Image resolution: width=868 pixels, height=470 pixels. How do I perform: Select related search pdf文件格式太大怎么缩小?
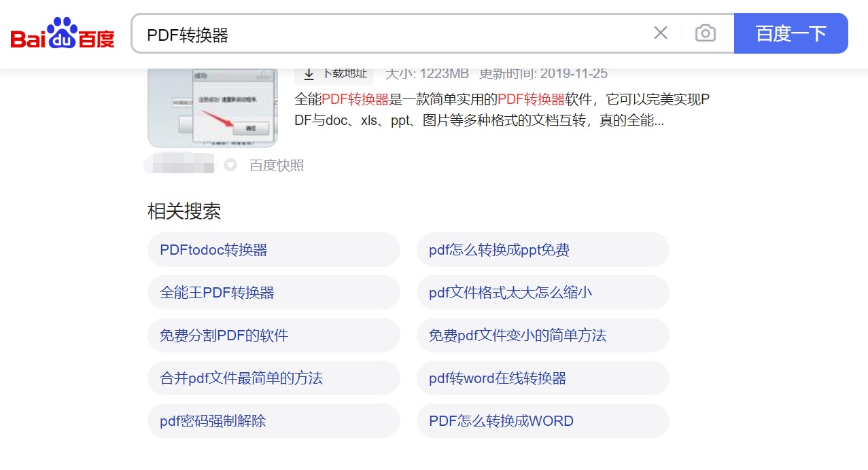tap(542, 293)
